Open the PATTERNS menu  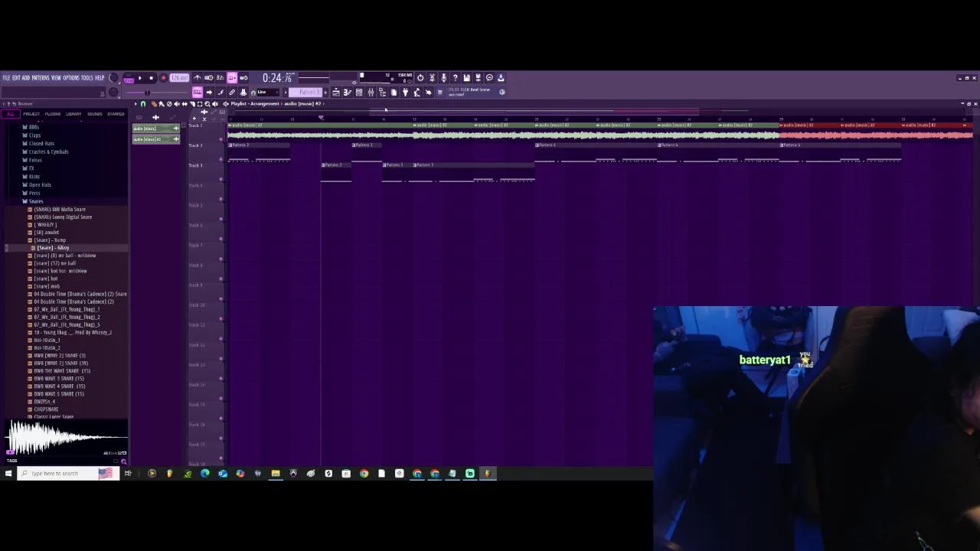[x=40, y=78]
